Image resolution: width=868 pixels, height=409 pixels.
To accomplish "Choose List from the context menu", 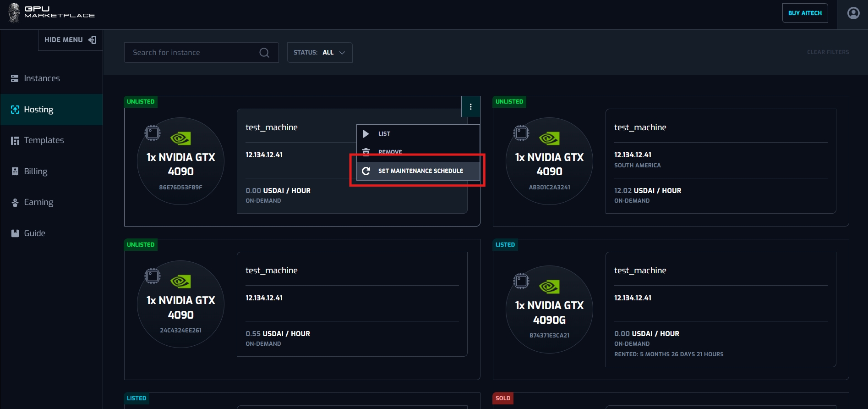I will [x=384, y=134].
